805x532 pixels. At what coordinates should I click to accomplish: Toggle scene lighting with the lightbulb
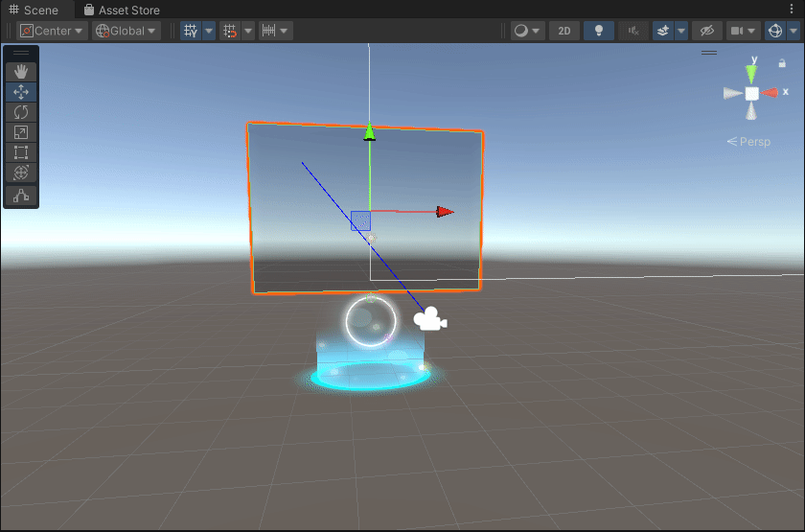(x=599, y=31)
